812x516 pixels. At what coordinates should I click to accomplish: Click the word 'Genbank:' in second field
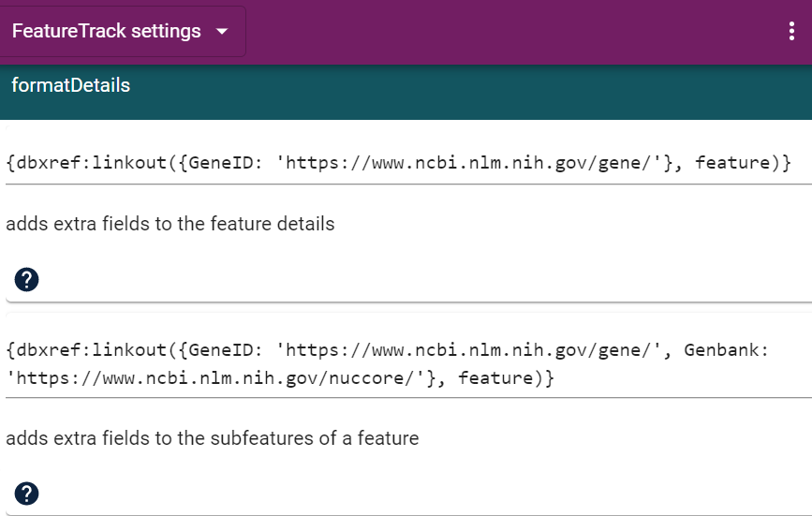point(727,350)
